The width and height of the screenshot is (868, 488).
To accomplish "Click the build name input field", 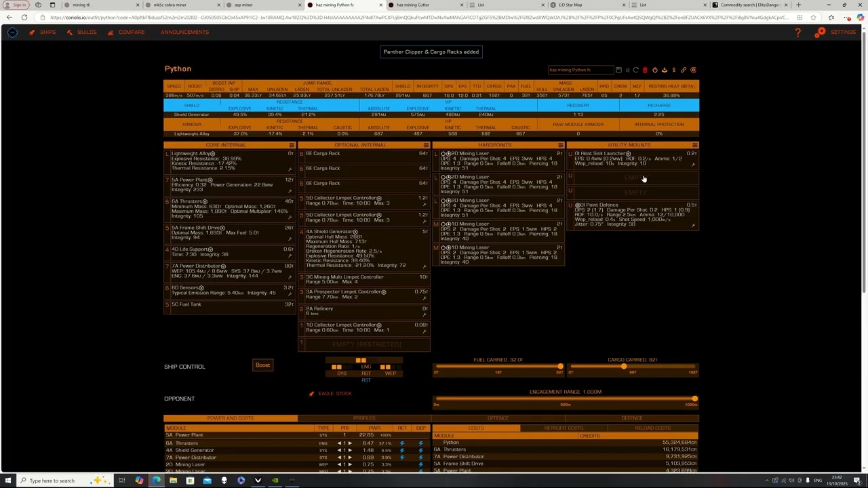I will 580,70.
